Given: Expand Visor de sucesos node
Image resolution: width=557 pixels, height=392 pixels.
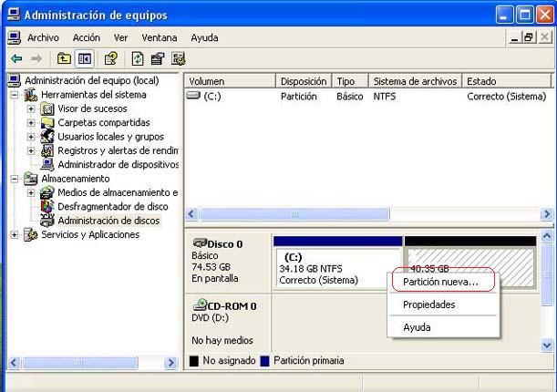Looking at the screenshot, I should [31, 108].
